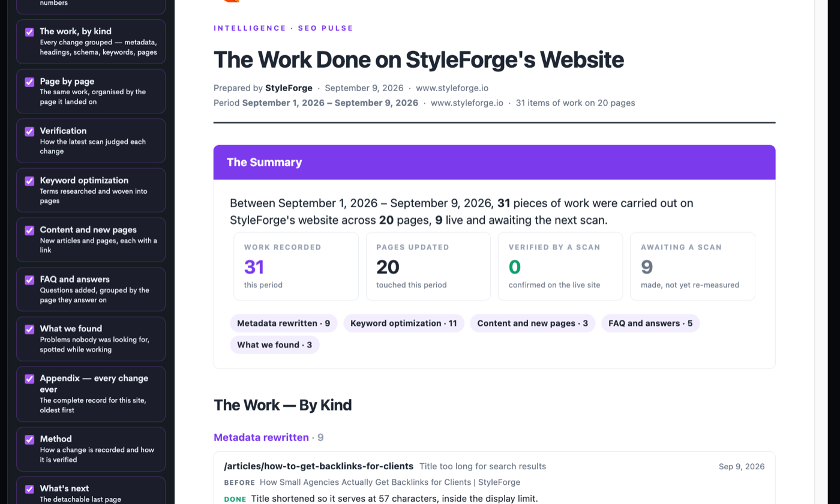Viewport: 840px width, 504px height.
Task: Click "The Work — By Kind" heading
Action: (283, 405)
